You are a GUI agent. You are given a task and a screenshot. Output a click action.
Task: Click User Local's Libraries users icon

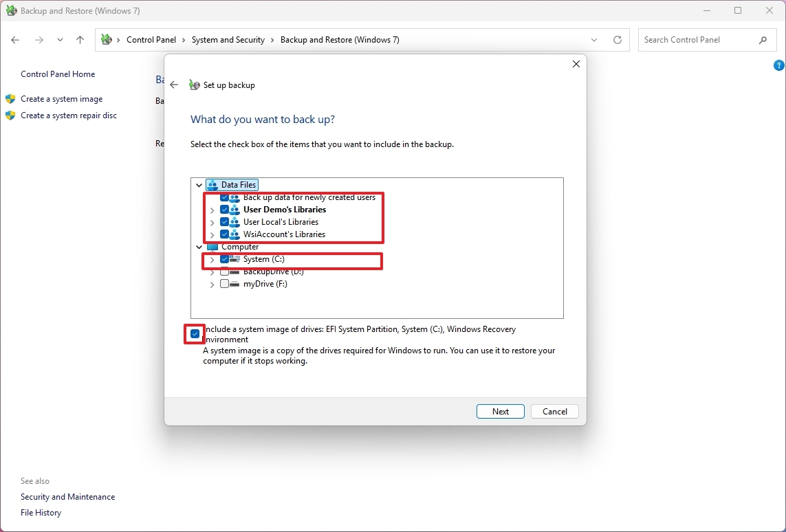pyautogui.click(x=234, y=222)
